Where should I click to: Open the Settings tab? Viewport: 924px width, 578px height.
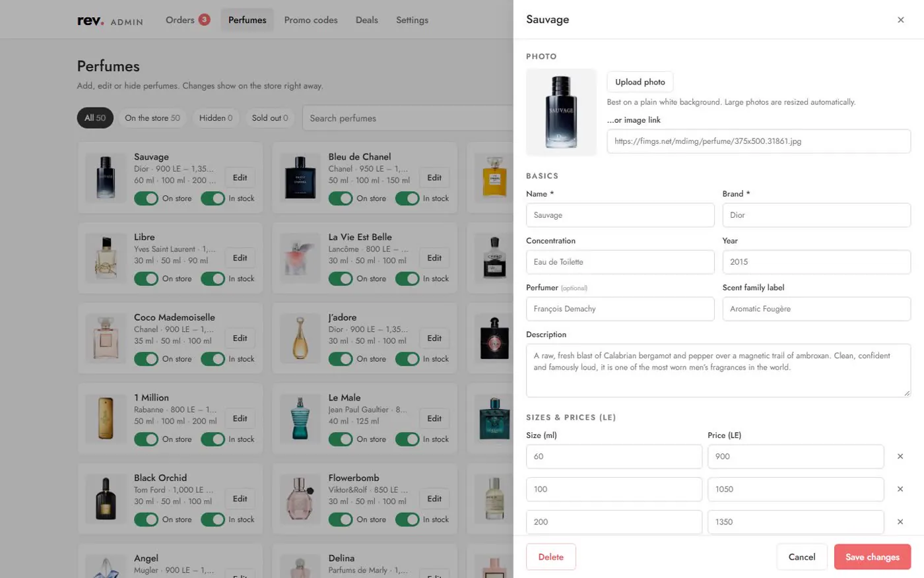pyautogui.click(x=412, y=20)
